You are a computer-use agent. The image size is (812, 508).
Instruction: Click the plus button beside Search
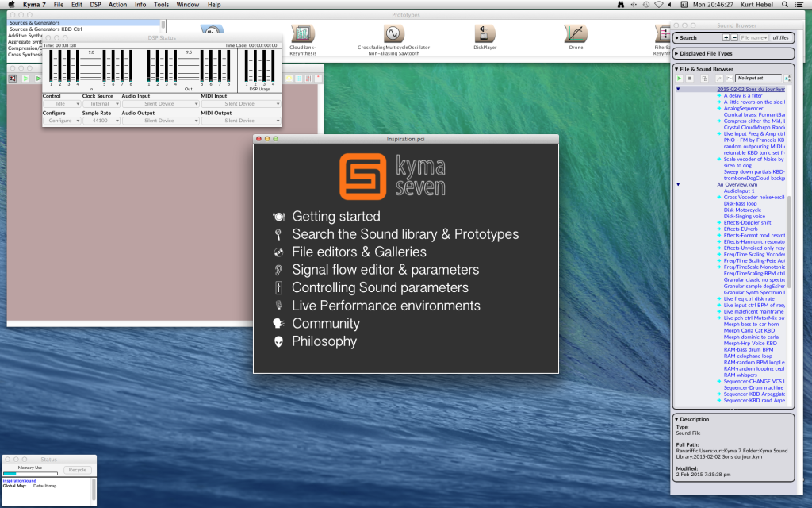click(726, 37)
